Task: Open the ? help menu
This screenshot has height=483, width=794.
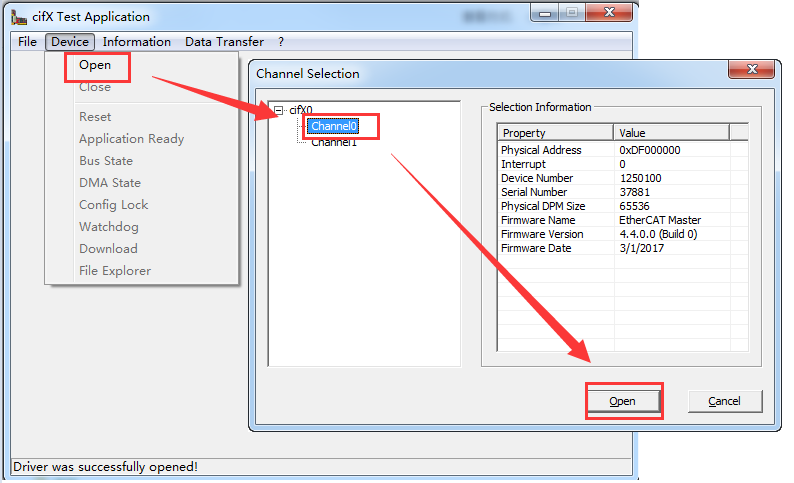Action: point(281,42)
